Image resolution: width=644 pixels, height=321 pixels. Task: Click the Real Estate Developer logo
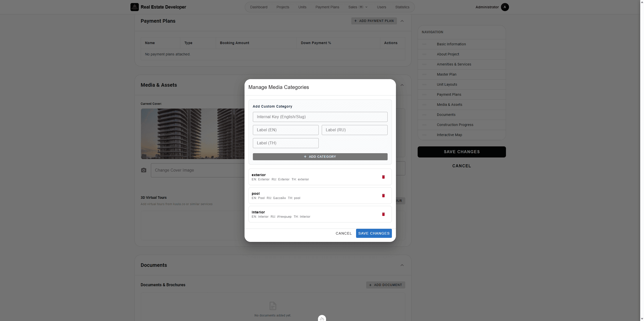pos(135,7)
